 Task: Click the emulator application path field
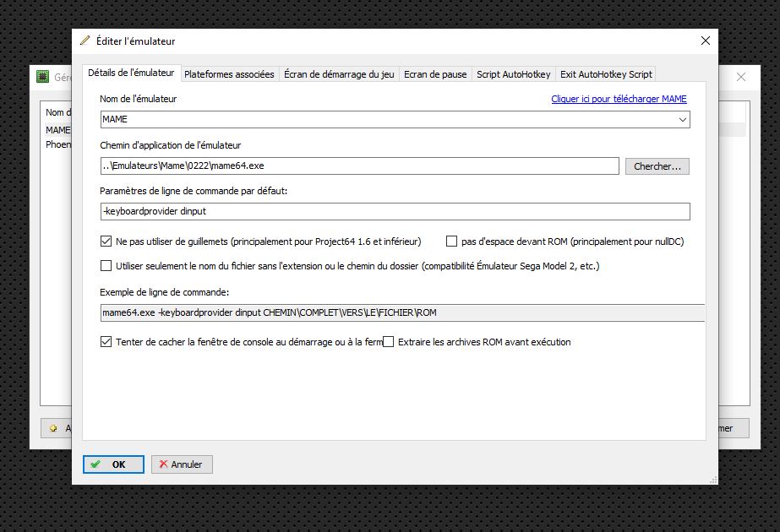360,166
